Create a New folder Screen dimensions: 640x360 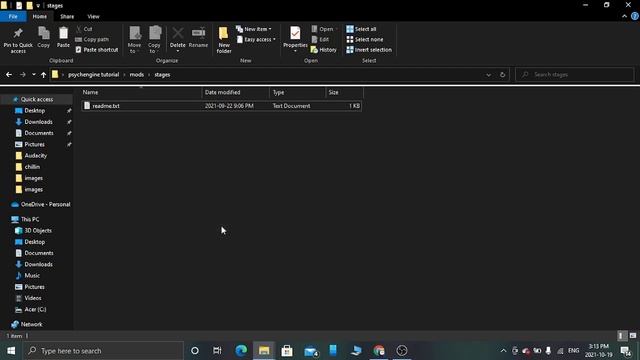click(x=224, y=40)
